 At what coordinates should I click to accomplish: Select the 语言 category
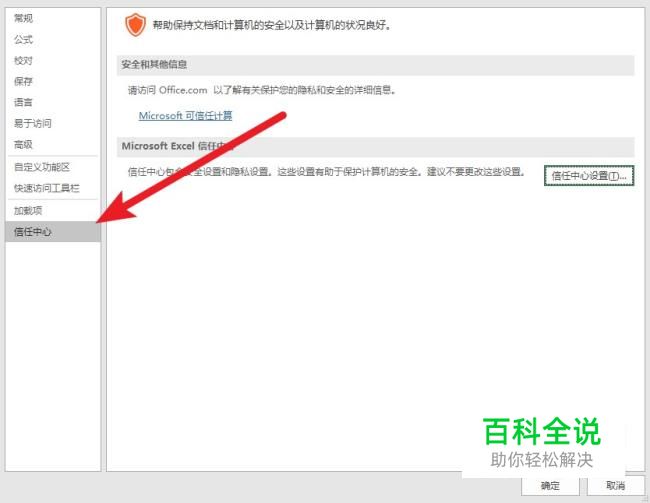tap(52, 102)
